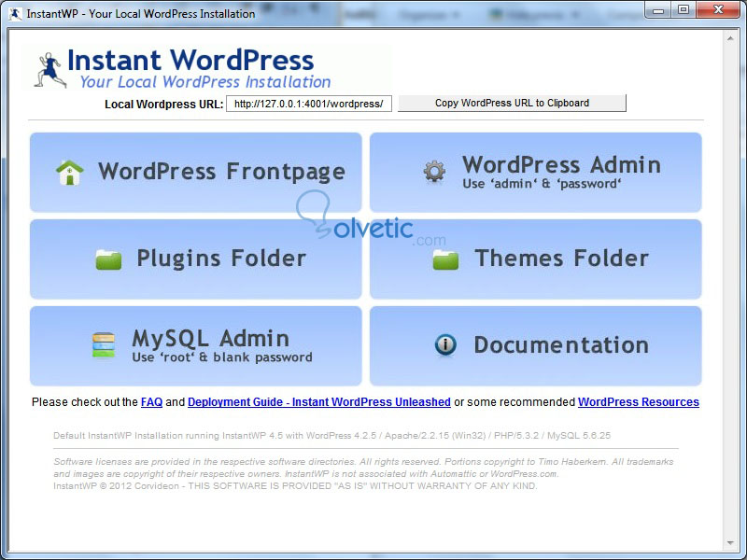The image size is (747, 560).
Task: Open the WordPress Resources link
Action: click(639, 402)
